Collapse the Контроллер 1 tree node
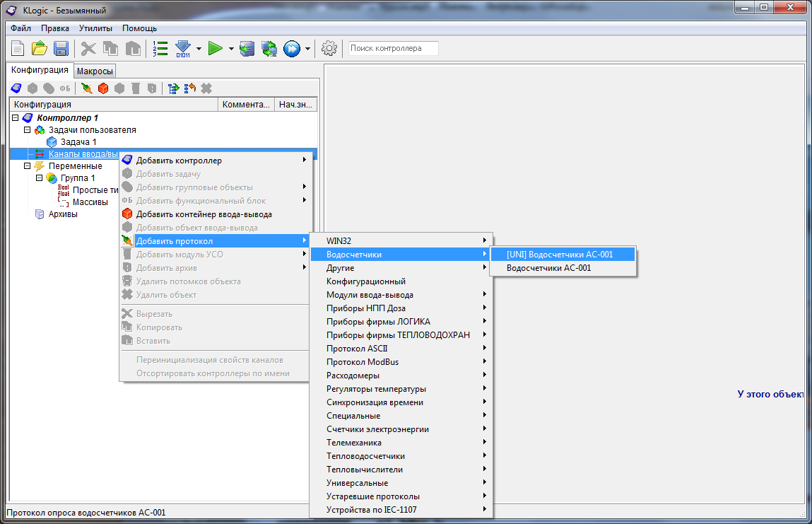 point(16,117)
